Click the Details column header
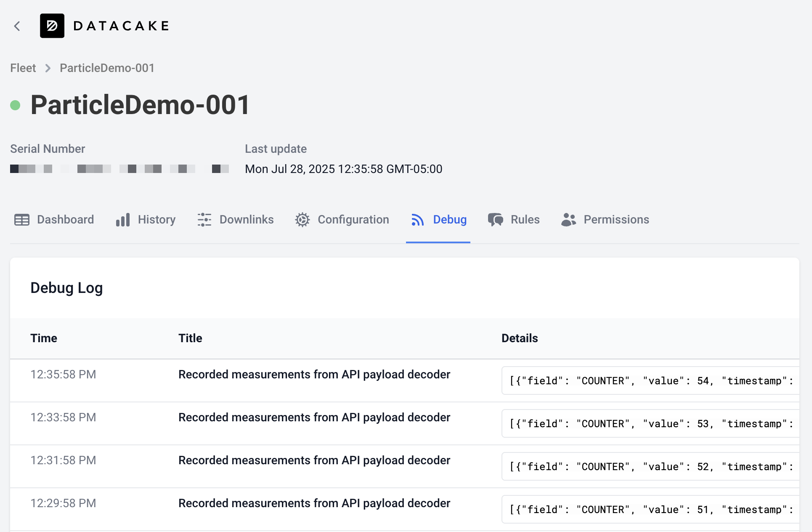The image size is (812, 532). (520, 338)
